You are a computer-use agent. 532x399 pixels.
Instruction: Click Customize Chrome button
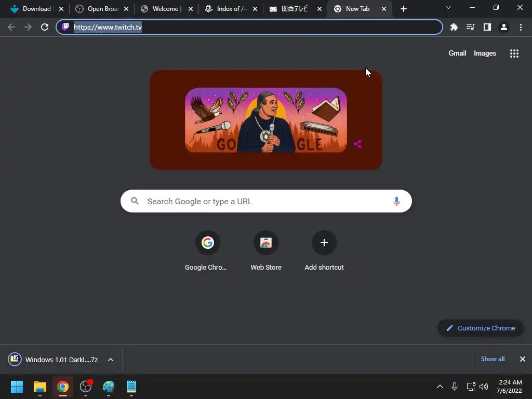481,328
